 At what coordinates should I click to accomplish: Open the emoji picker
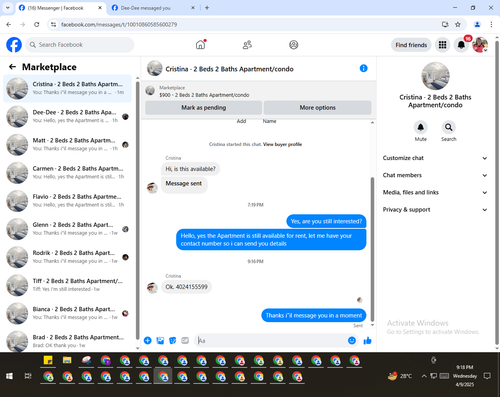pyautogui.click(x=352, y=340)
